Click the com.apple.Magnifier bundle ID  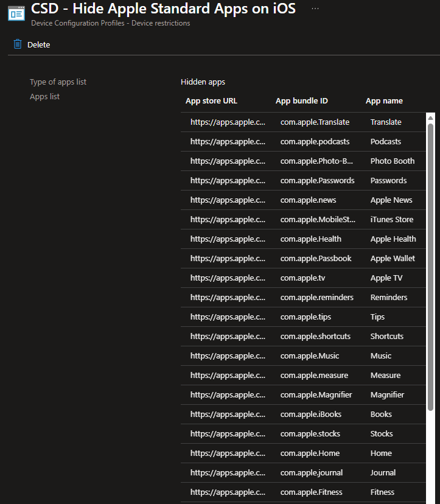pos(316,394)
